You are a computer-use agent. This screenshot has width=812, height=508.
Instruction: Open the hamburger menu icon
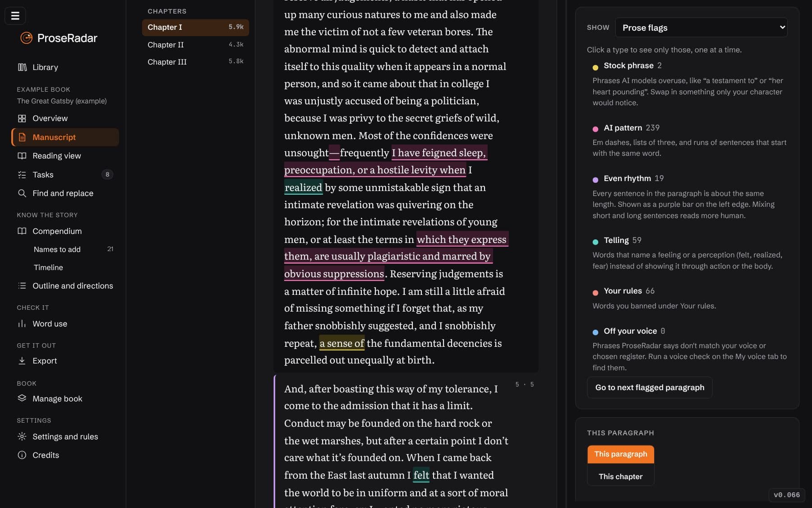pos(15,16)
